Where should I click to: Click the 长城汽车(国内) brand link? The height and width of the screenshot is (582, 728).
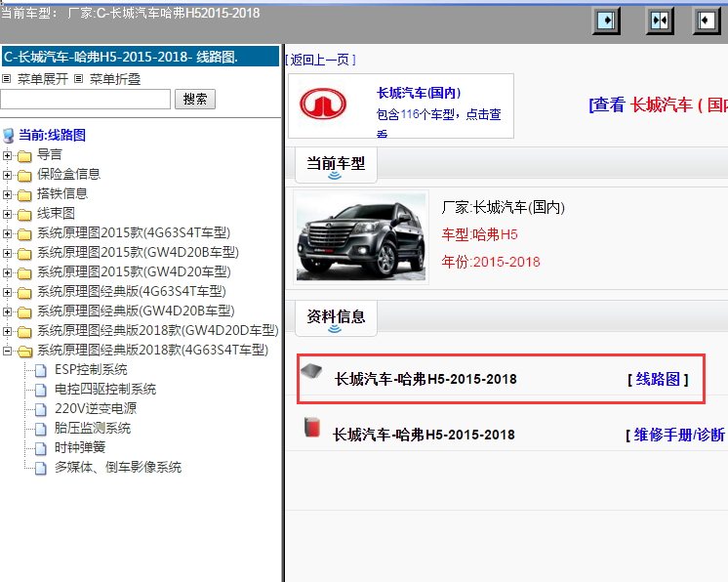[419, 93]
